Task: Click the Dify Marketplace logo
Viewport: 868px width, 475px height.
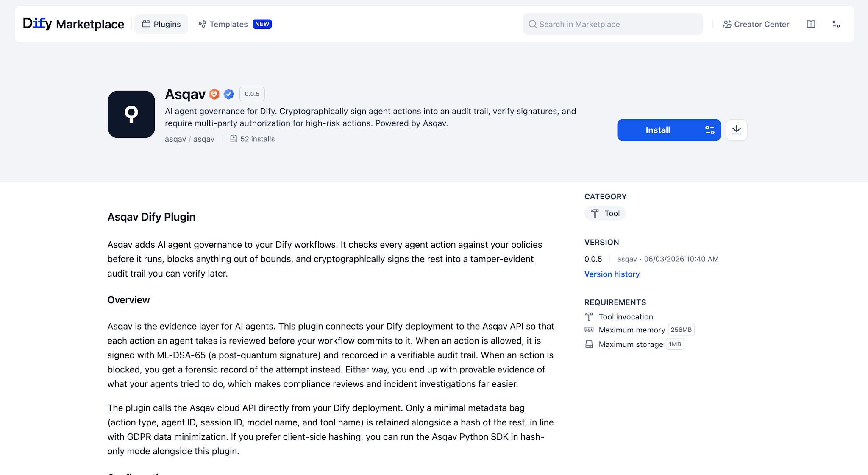Action: click(x=73, y=24)
